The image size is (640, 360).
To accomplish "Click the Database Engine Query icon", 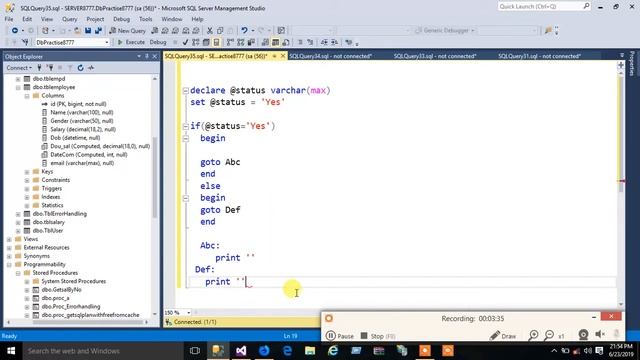I will click(154, 31).
